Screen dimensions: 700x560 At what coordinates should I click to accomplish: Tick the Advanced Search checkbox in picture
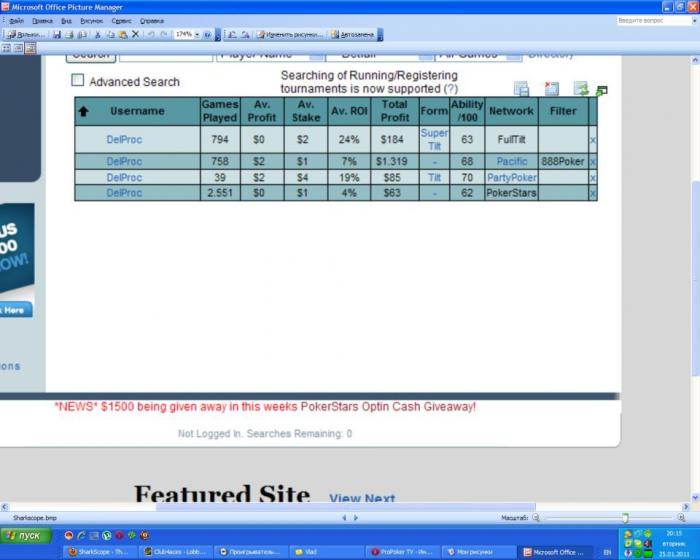tap(78, 80)
